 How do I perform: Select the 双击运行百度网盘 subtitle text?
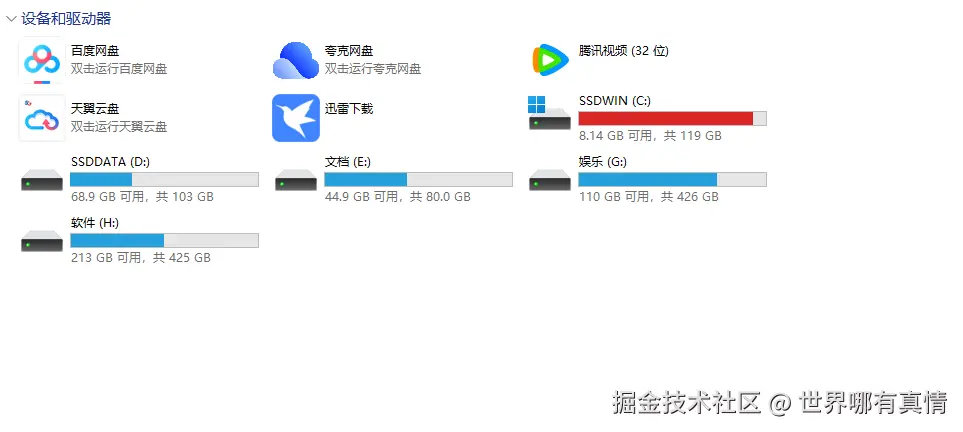(x=119, y=69)
